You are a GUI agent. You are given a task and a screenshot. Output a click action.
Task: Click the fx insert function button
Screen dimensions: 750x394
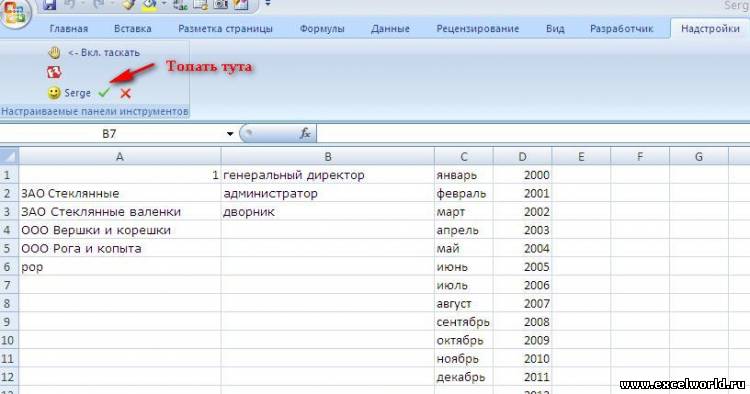(x=305, y=134)
